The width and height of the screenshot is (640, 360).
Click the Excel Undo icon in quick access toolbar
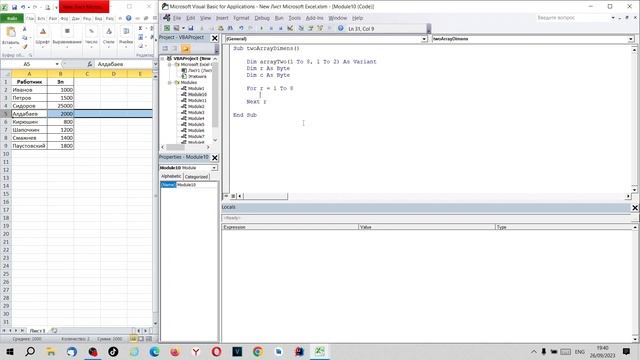[23, 7]
